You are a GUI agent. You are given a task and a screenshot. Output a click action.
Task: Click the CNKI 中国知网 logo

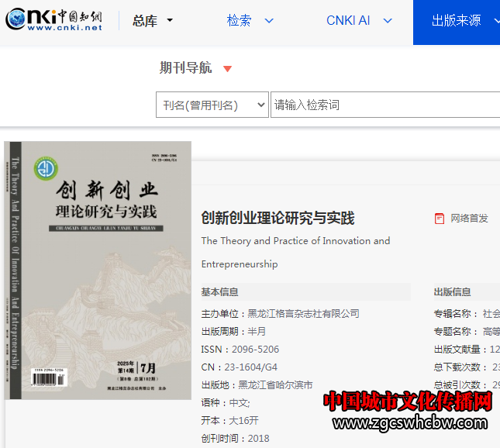[53, 21]
